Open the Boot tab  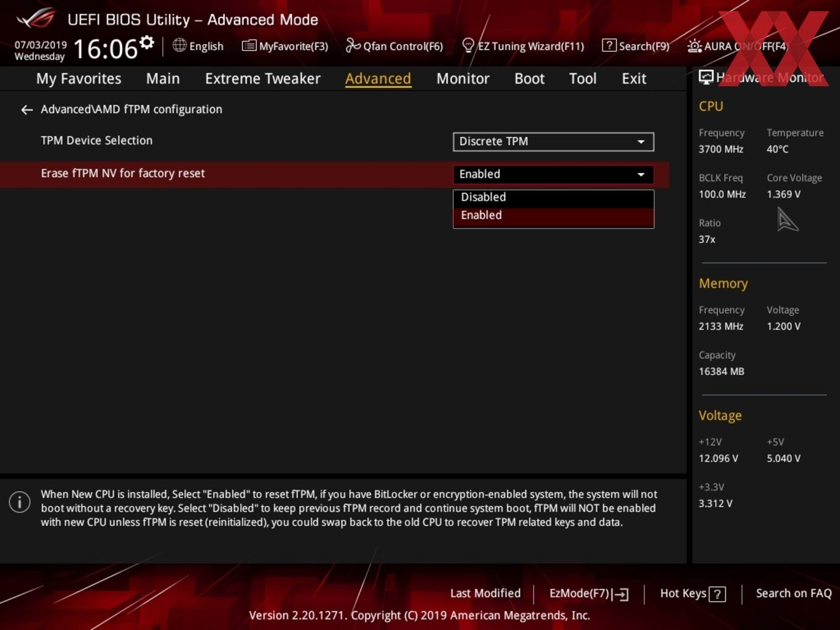point(529,78)
